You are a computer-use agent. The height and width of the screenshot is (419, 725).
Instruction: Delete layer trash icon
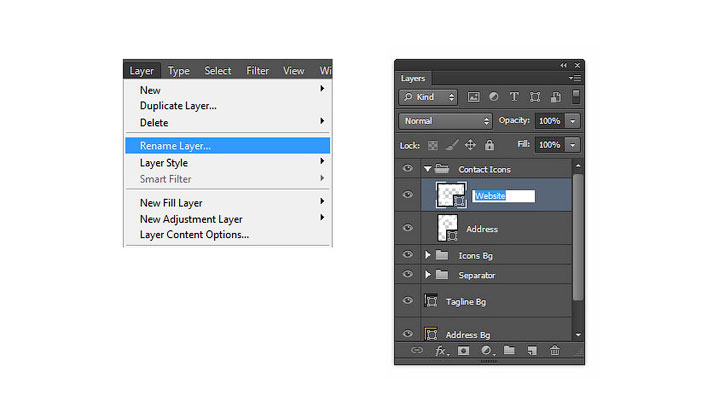[555, 350]
